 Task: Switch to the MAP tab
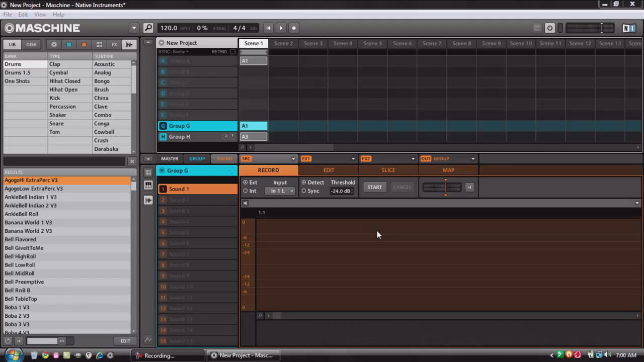coord(448,170)
